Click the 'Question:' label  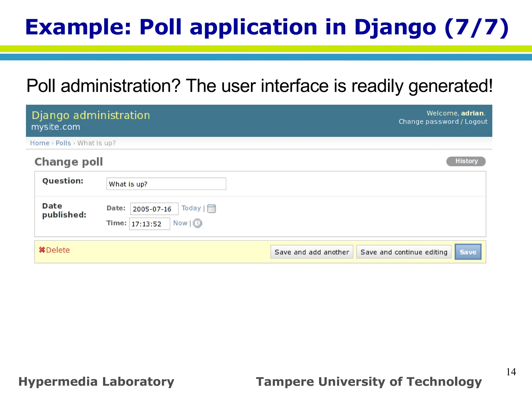(x=63, y=181)
